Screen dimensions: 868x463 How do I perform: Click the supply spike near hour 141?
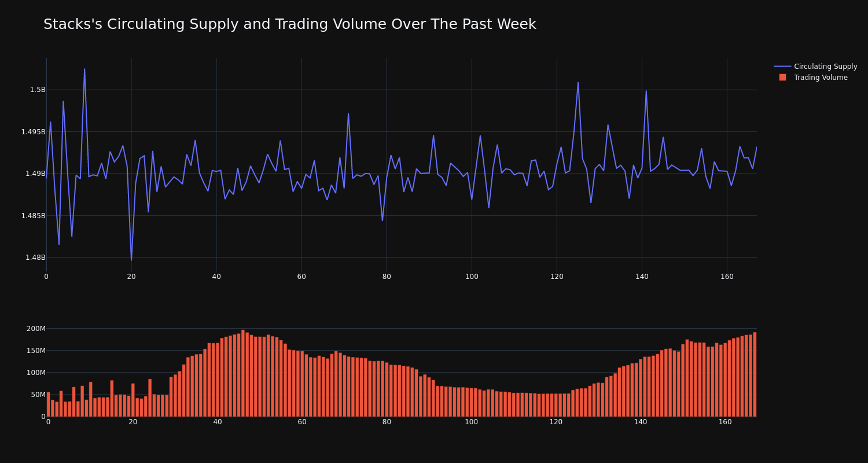(x=646, y=91)
